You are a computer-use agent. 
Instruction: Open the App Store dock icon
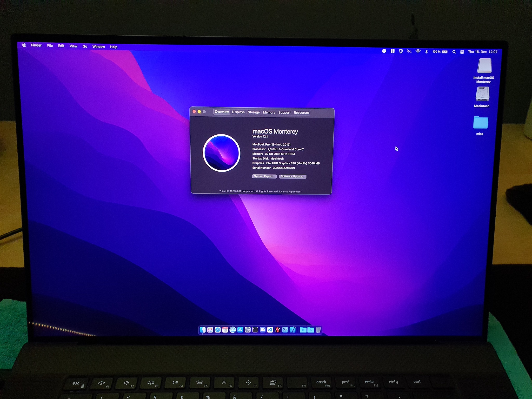(x=240, y=330)
